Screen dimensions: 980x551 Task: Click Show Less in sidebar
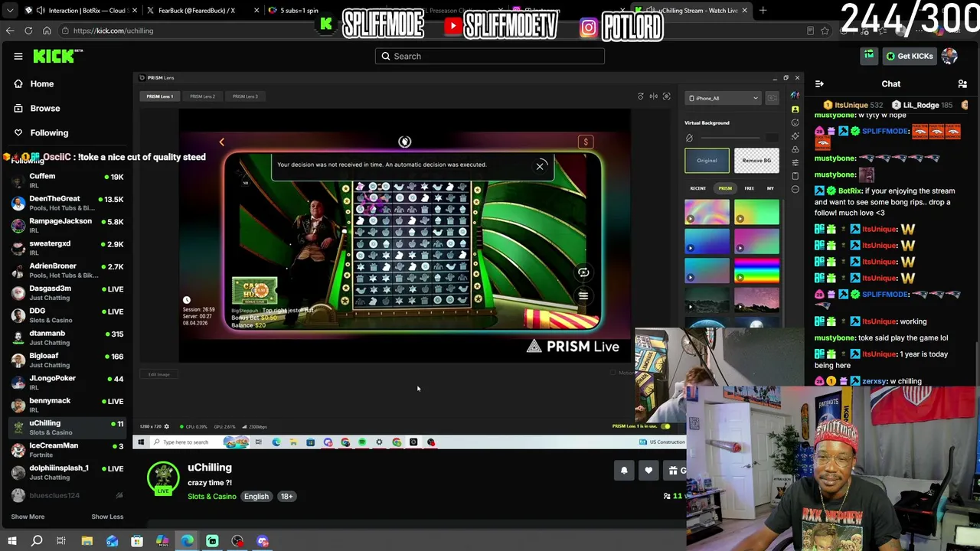click(x=107, y=517)
